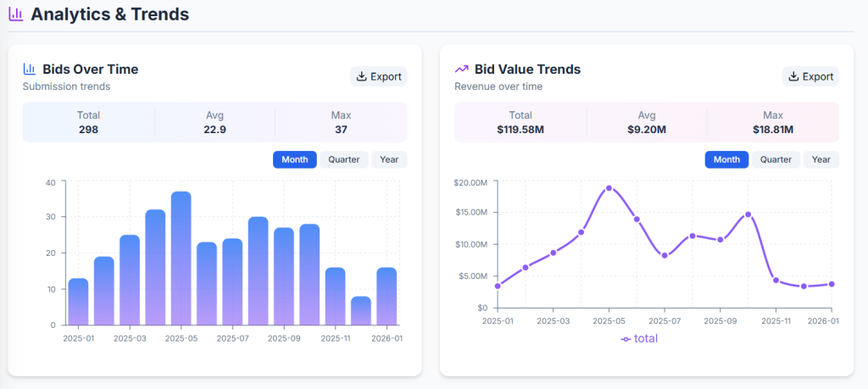Export the Bids Over Time chart
Image resolution: width=868 pixels, height=389 pixels.
(x=379, y=76)
